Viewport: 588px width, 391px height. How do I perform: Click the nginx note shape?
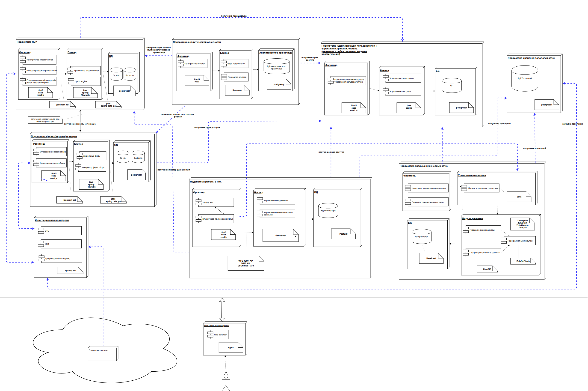coord(231,347)
